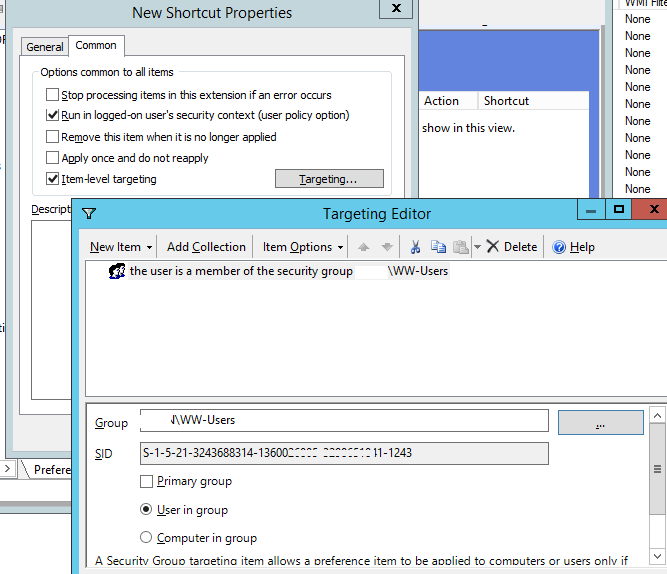The width and height of the screenshot is (667, 574).
Task: Toggle the Item-level targeting checkbox
Action: [52, 179]
